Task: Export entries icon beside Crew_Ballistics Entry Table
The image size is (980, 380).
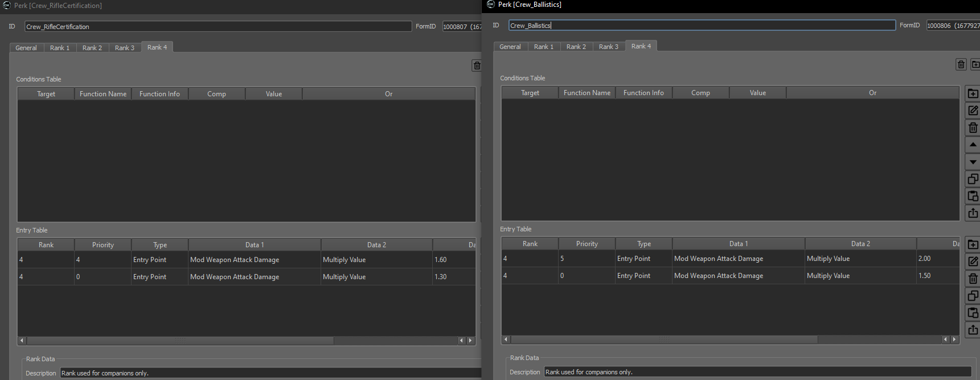Action: click(x=973, y=330)
